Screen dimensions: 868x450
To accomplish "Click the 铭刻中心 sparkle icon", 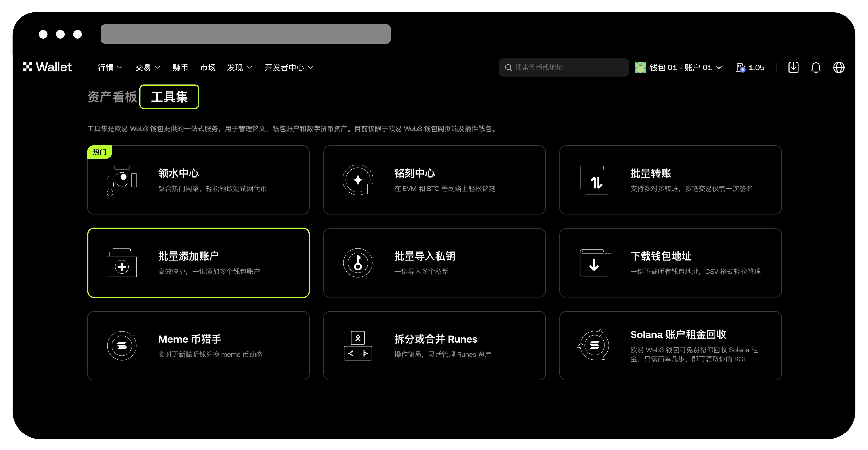I will 358,180.
